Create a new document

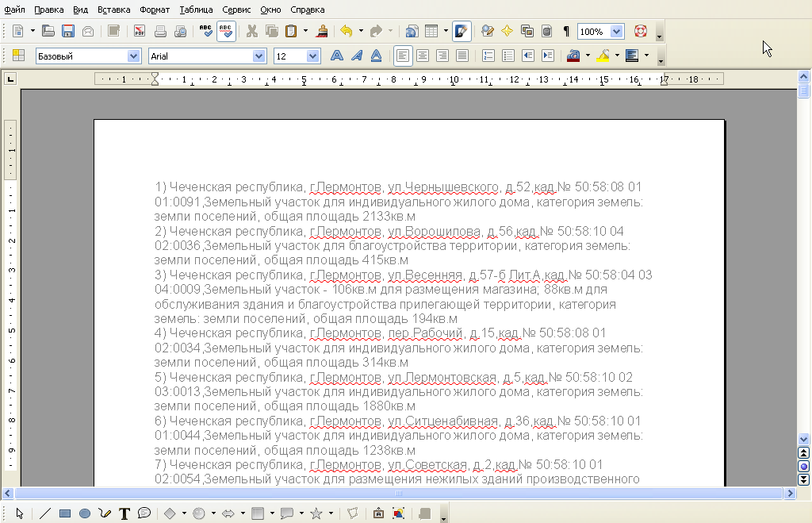17,31
